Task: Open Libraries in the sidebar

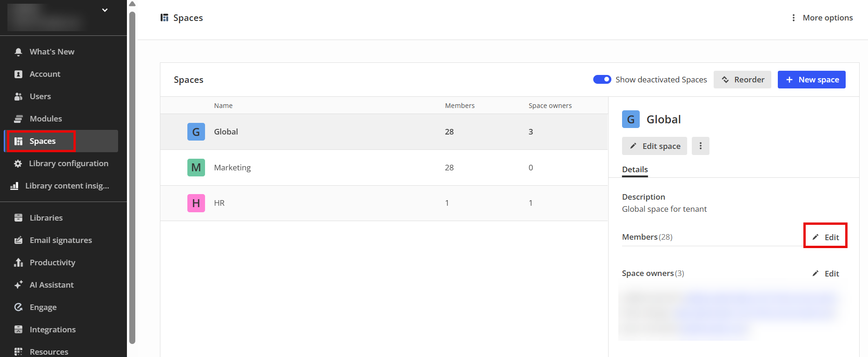Action: click(x=46, y=218)
